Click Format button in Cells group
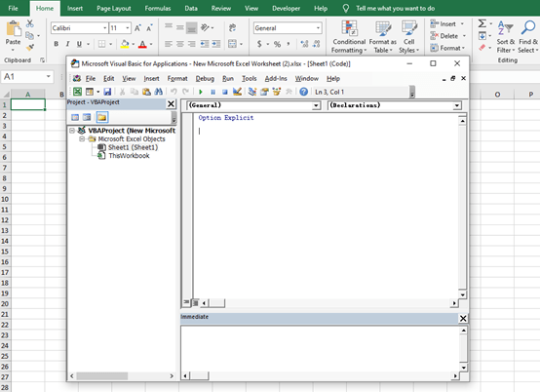Image resolution: width=540 pixels, height=392 pixels. 447,48
